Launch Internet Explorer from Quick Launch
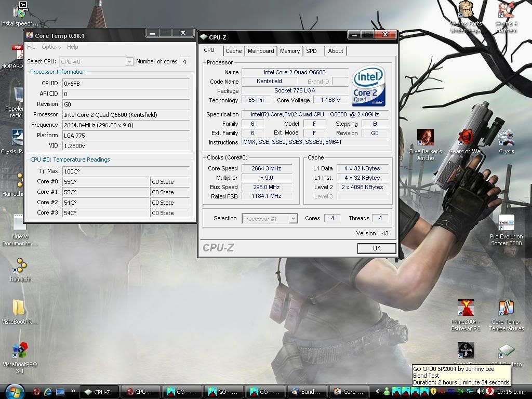 pyautogui.click(x=48, y=392)
